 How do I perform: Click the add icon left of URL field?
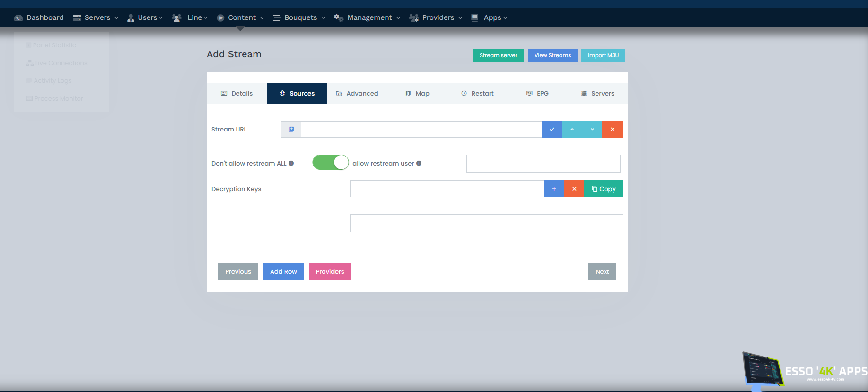291,129
